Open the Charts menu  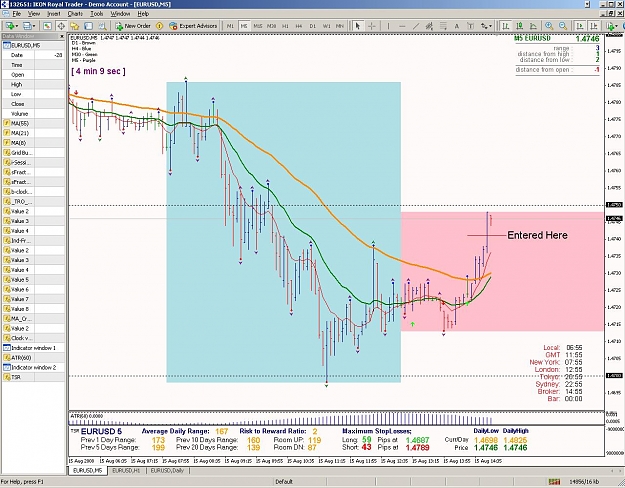click(75, 14)
